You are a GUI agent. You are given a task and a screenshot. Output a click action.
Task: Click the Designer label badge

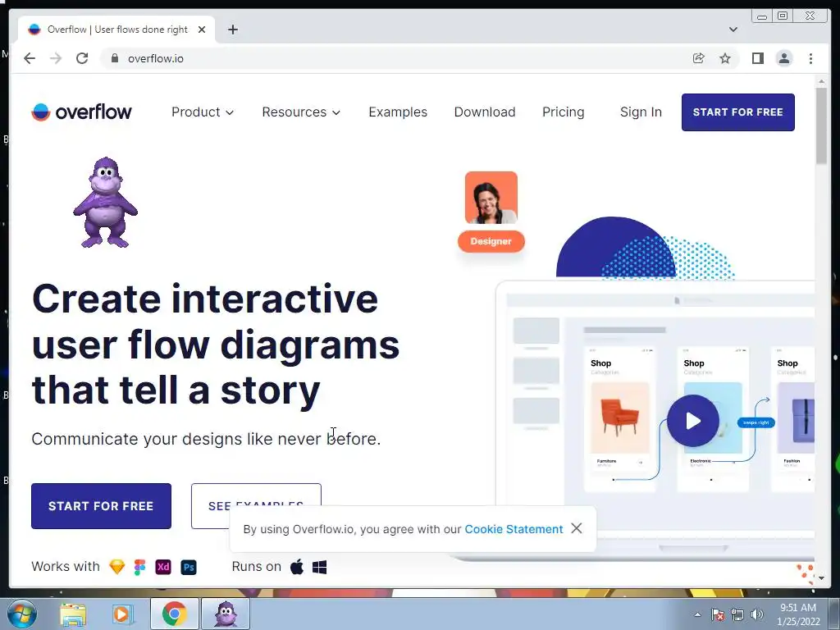(491, 241)
